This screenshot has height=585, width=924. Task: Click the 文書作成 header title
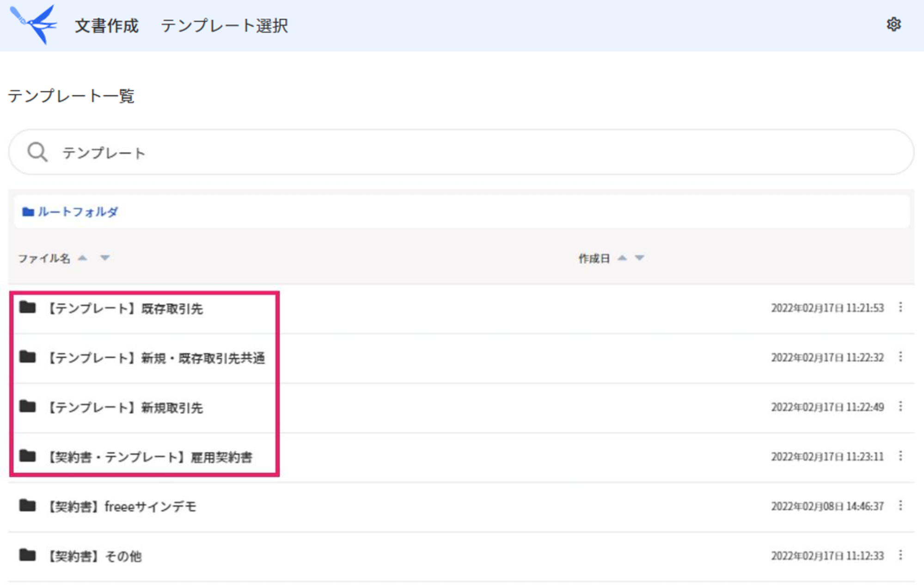click(x=107, y=25)
